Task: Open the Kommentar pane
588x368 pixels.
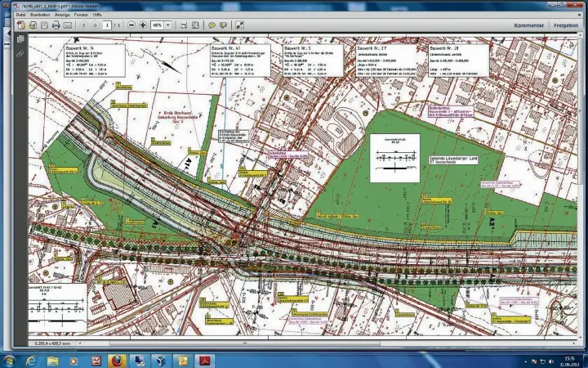Action: 528,25
